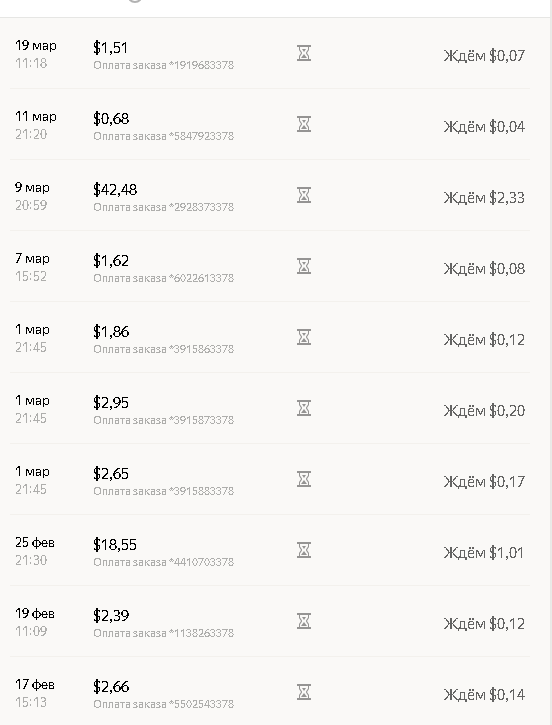The width and height of the screenshot is (552, 725).
Task: Click the 11 мар 21:20 date entry
Action: click(x=36, y=125)
